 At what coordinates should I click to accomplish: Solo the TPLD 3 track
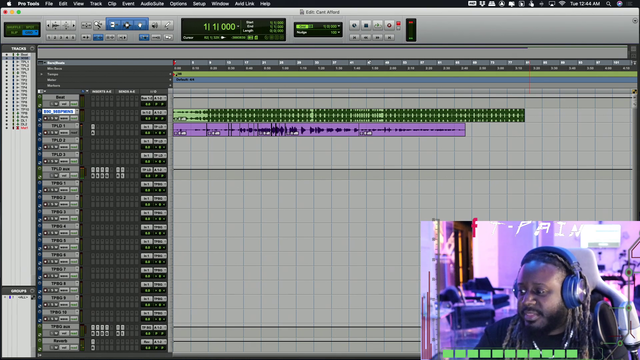click(x=52, y=161)
